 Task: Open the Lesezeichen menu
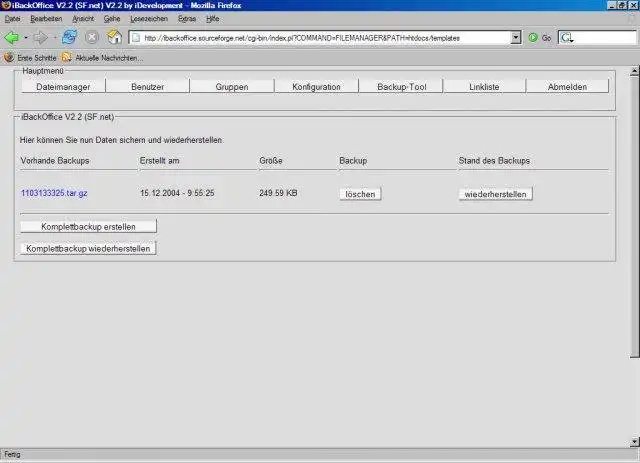click(x=149, y=19)
